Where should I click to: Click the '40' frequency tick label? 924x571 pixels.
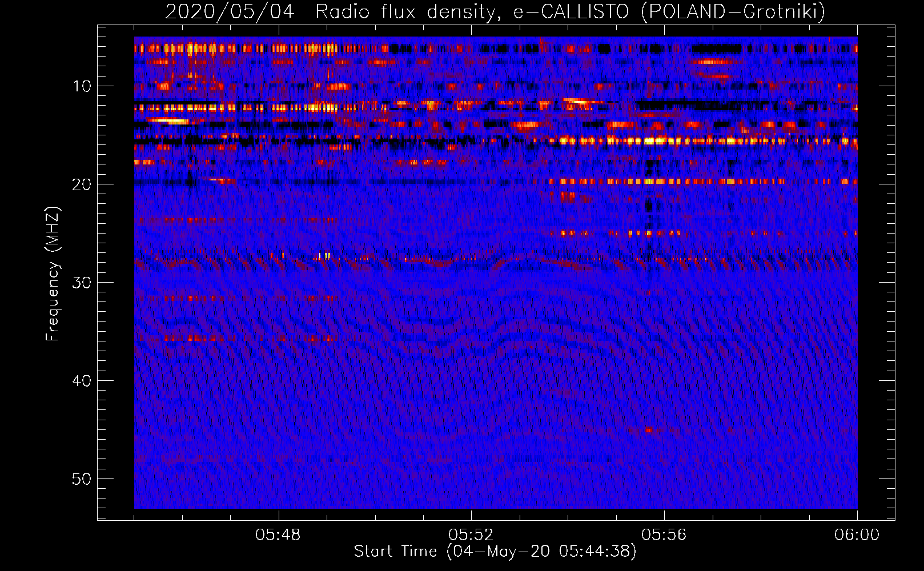pos(82,381)
